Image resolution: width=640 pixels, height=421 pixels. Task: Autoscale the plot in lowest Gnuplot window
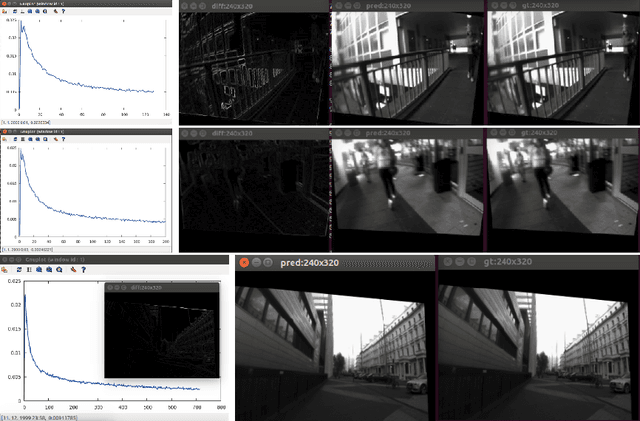tap(59, 270)
